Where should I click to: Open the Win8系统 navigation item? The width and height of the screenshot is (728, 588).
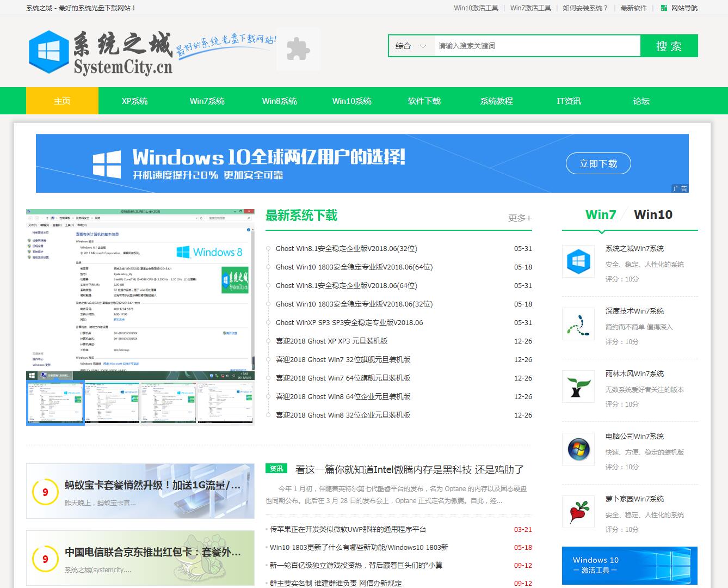click(x=279, y=101)
